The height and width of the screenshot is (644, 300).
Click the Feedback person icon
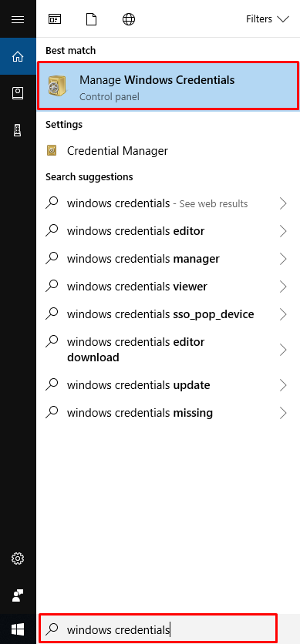point(18,595)
